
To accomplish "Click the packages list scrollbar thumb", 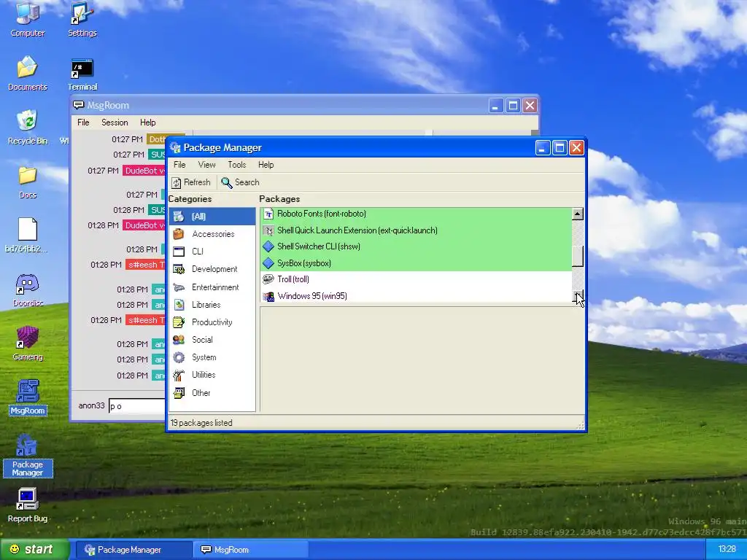I will point(578,257).
